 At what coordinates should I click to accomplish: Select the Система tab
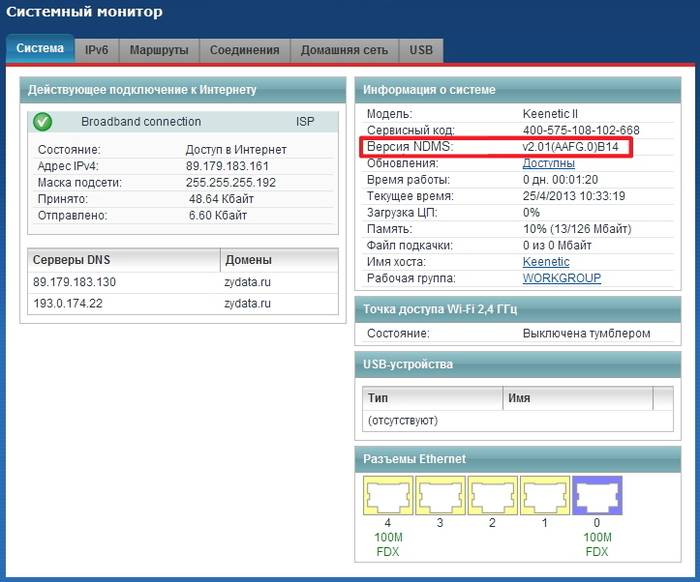point(40,48)
